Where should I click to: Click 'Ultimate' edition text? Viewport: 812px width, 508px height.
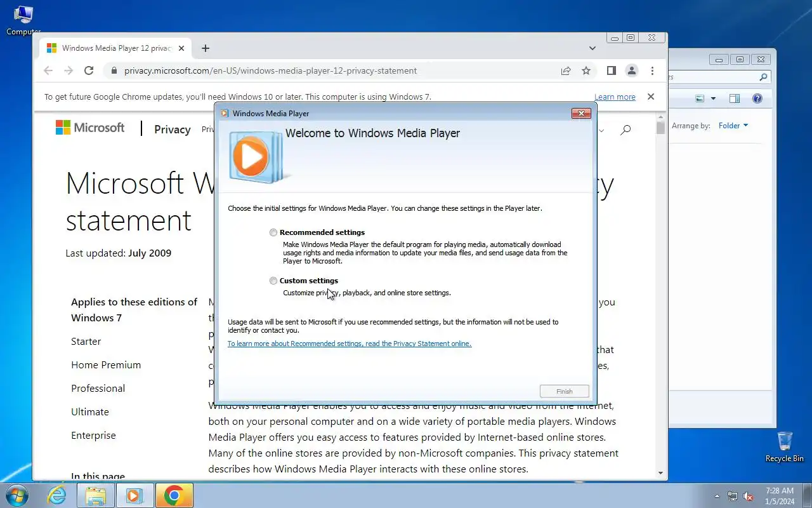[90, 412]
